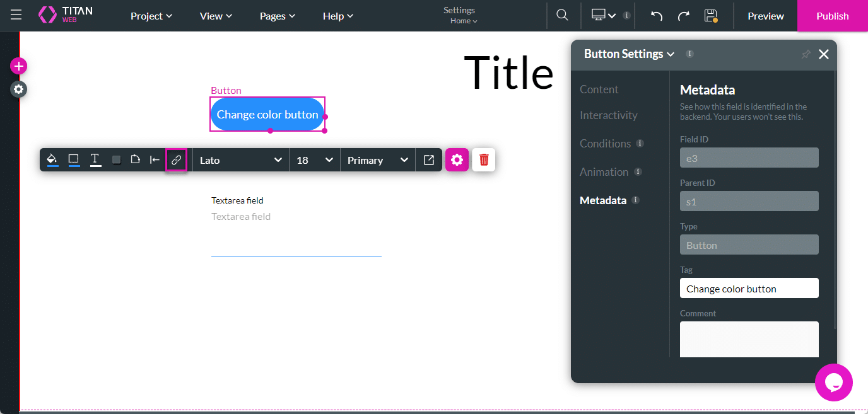Pin the Button Settings panel
Viewport: 868px width, 414px height.
pos(805,54)
